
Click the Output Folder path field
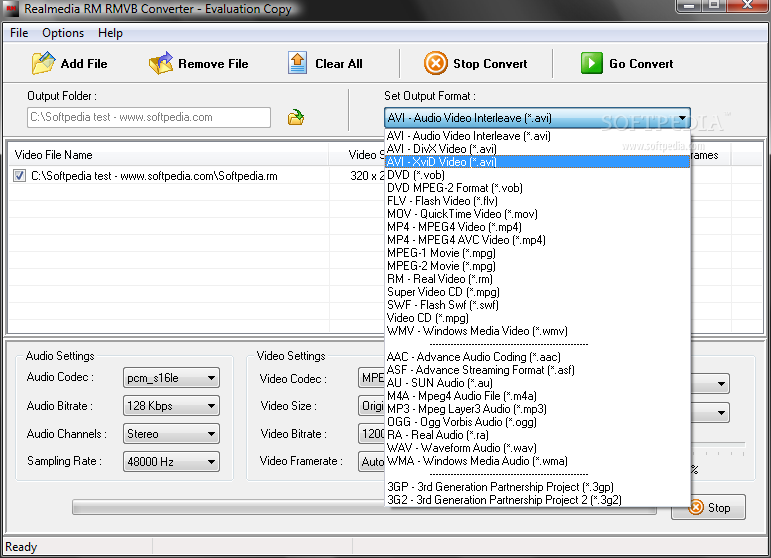(149, 117)
